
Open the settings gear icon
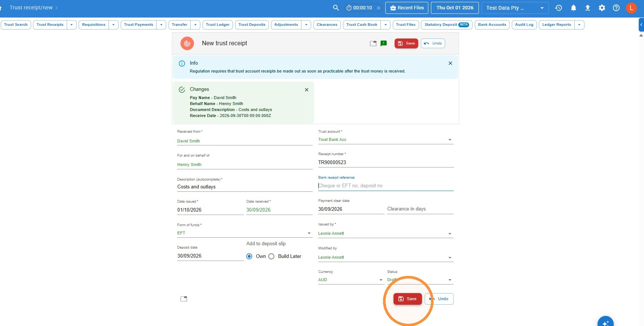point(602,7)
